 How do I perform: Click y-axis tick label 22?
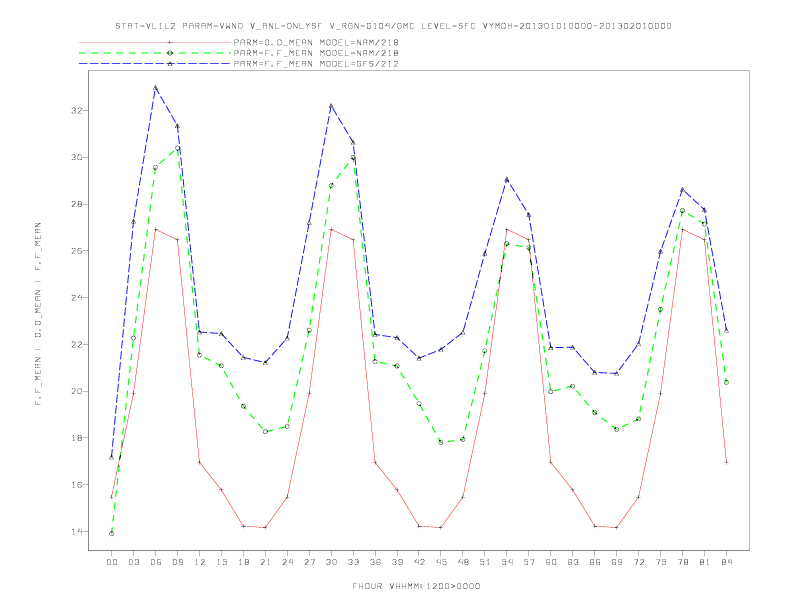[77, 345]
